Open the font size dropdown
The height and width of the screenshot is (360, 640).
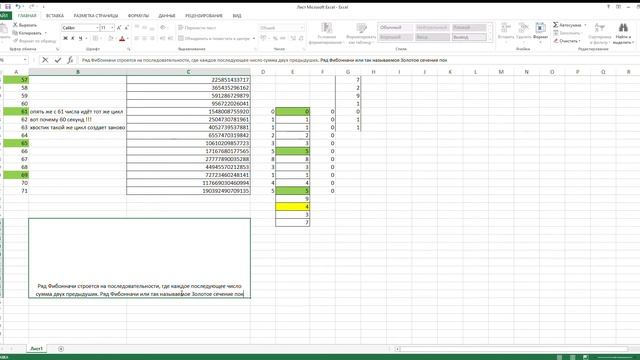tap(112, 28)
